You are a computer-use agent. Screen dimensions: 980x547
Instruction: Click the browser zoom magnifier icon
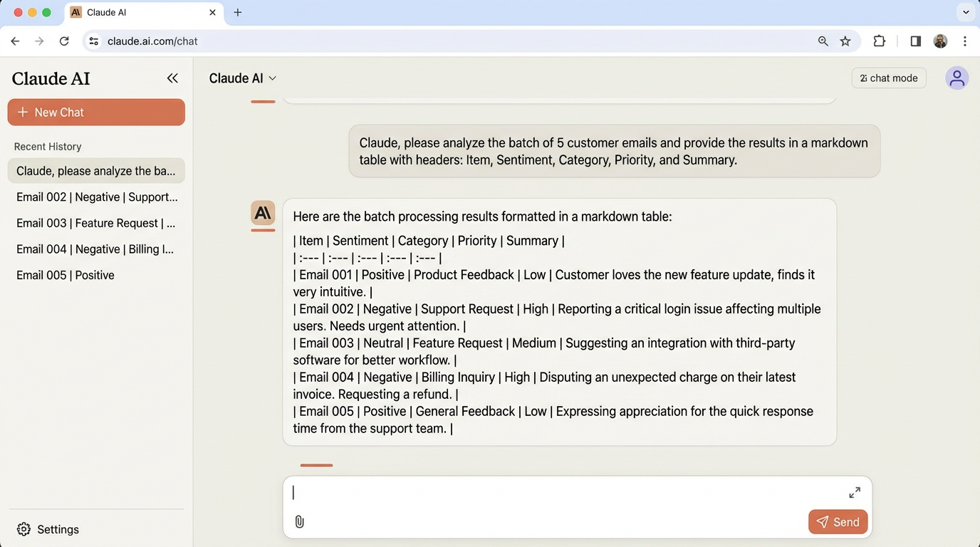[823, 41]
